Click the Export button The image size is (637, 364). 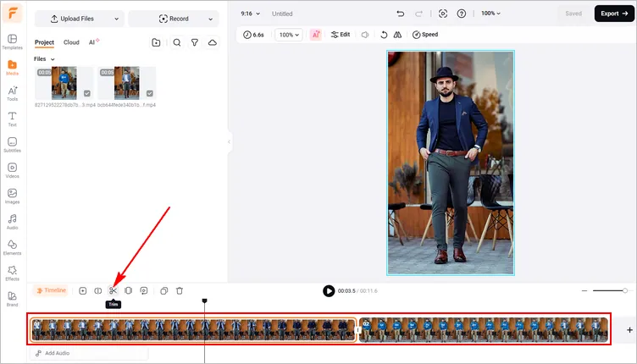[x=614, y=14]
